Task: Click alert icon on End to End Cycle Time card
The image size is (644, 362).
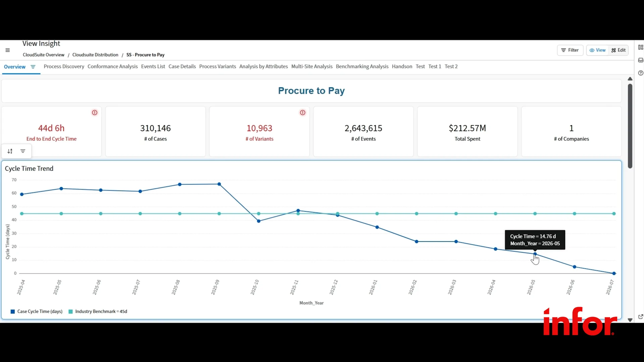Action: coord(95,113)
